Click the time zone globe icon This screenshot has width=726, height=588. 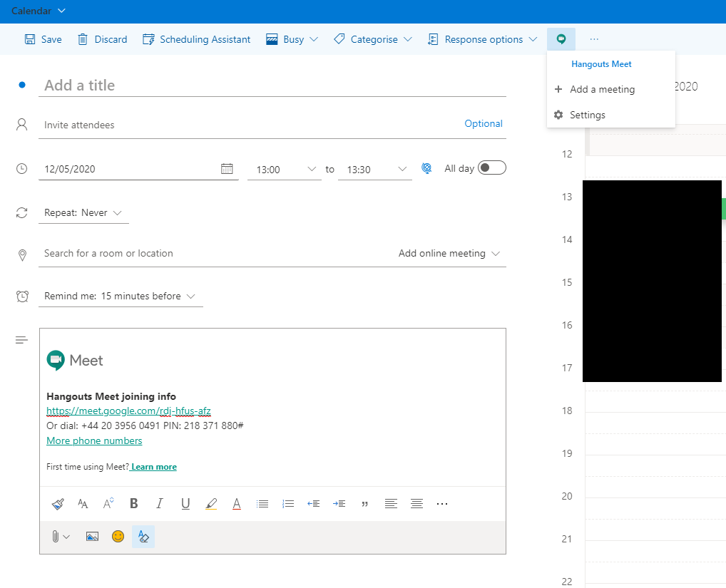click(426, 168)
